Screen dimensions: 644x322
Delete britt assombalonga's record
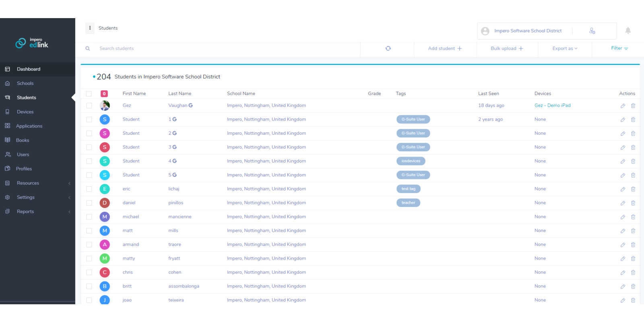(x=633, y=287)
